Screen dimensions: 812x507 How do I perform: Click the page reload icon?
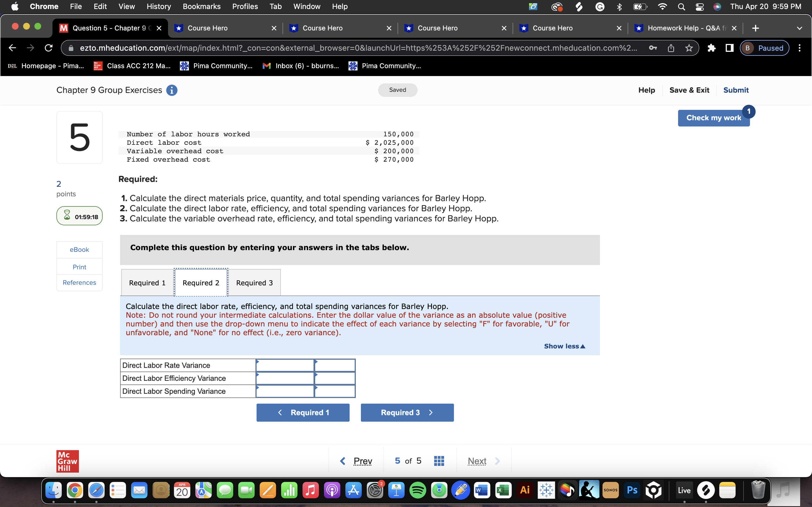click(x=49, y=48)
